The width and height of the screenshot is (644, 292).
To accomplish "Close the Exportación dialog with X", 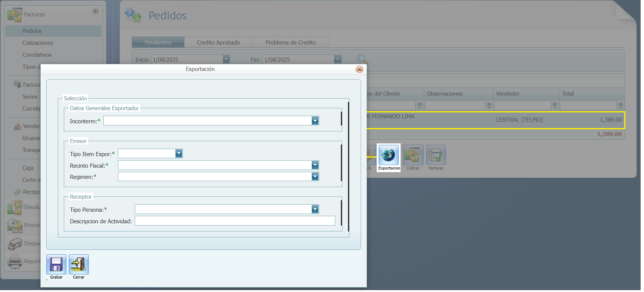I will click(359, 69).
